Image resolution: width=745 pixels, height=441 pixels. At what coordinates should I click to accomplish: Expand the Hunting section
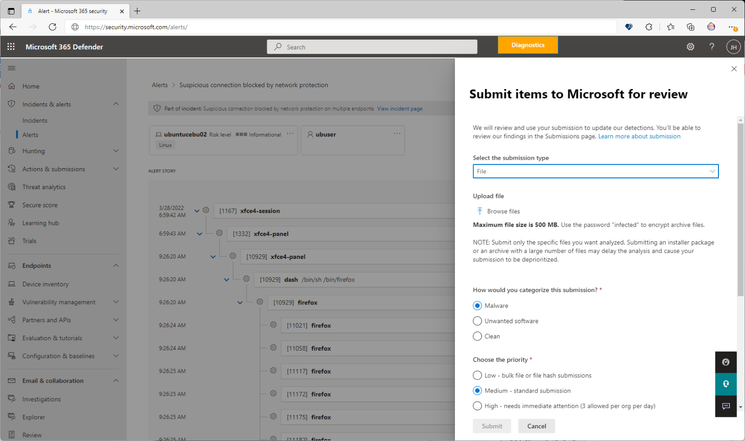[x=116, y=151]
